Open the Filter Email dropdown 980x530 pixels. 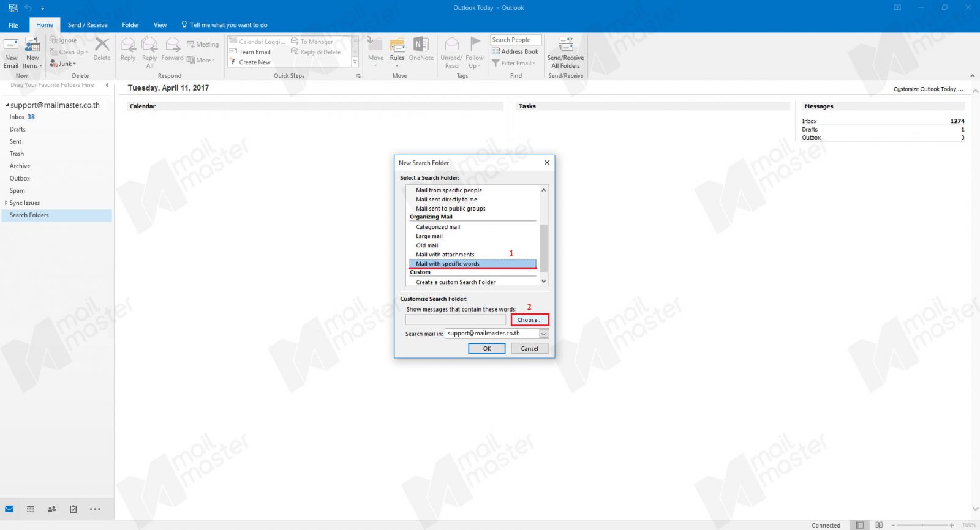(514, 63)
